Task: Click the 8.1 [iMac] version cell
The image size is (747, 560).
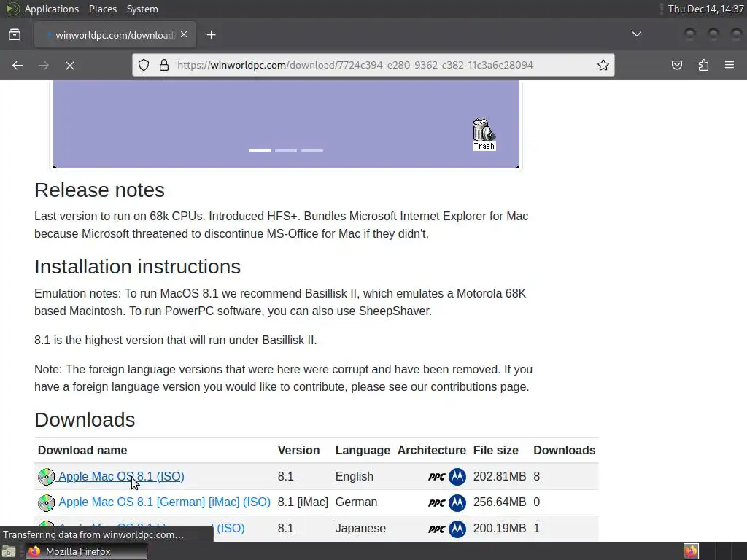Action: pos(303,502)
